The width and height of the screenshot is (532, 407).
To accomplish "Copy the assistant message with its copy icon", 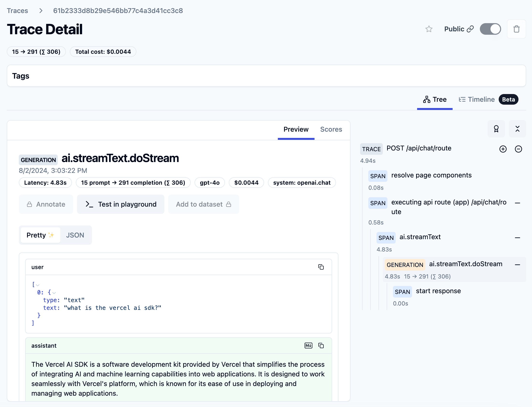I will 321,346.
